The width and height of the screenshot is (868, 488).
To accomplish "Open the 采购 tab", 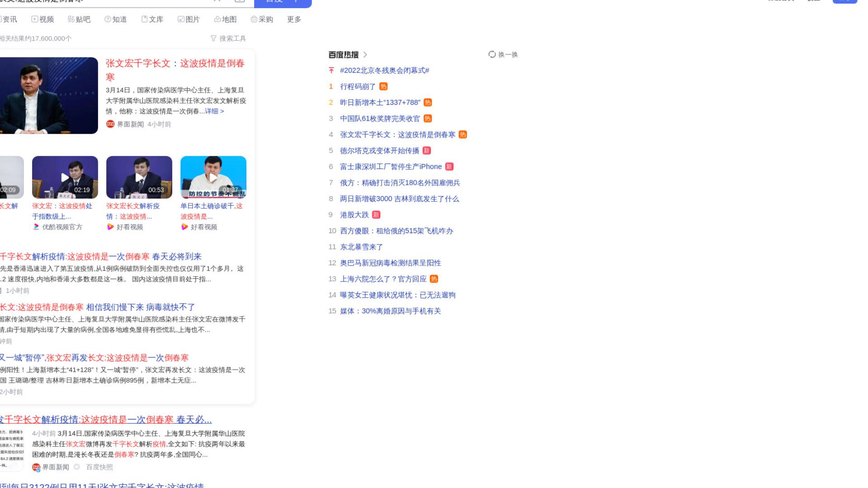I will pyautogui.click(x=262, y=19).
